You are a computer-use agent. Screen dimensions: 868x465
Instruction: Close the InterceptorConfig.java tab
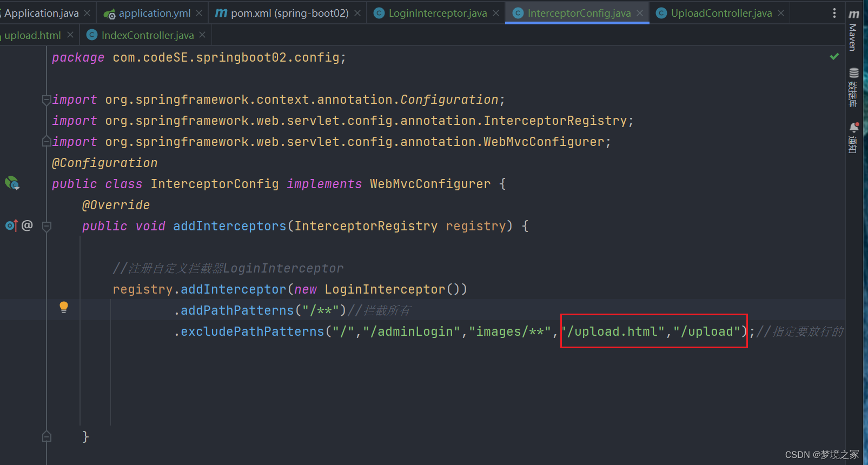click(640, 13)
